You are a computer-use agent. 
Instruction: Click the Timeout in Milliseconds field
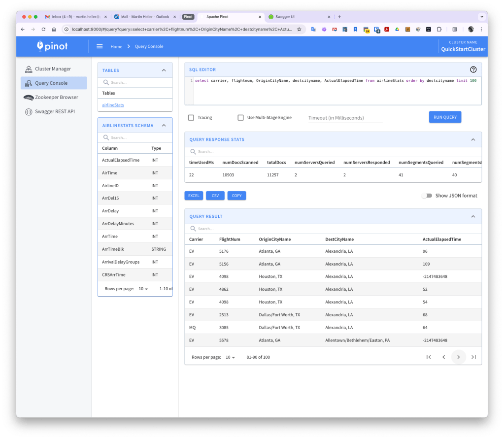[345, 118]
